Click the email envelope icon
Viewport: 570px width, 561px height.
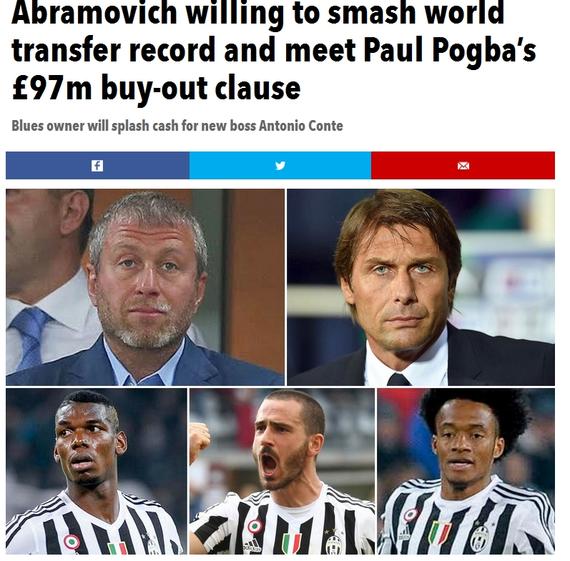click(x=463, y=166)
